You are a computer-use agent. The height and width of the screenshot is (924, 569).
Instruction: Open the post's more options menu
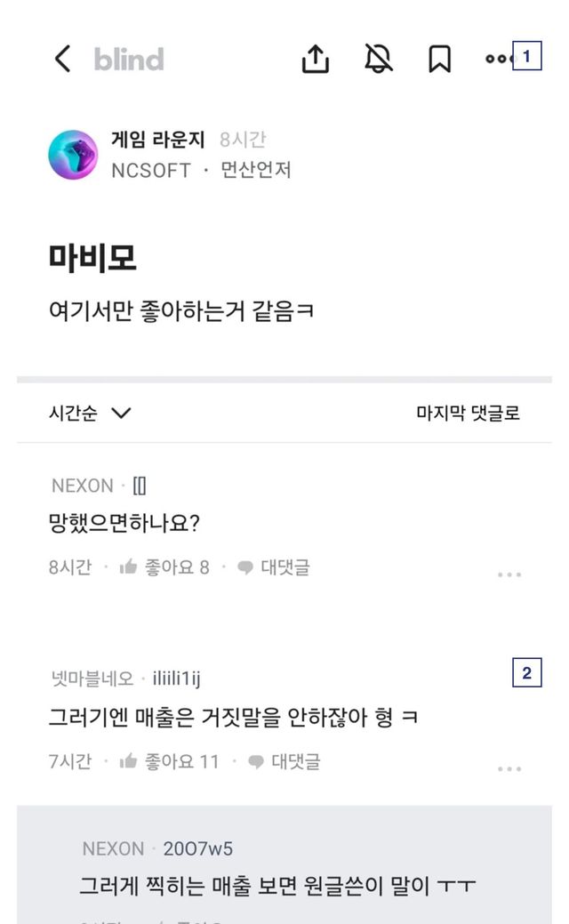coord(498,60)
